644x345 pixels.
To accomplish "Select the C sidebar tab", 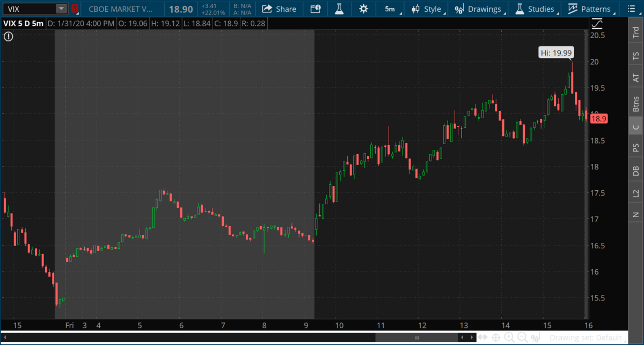I will click(635, 127).
